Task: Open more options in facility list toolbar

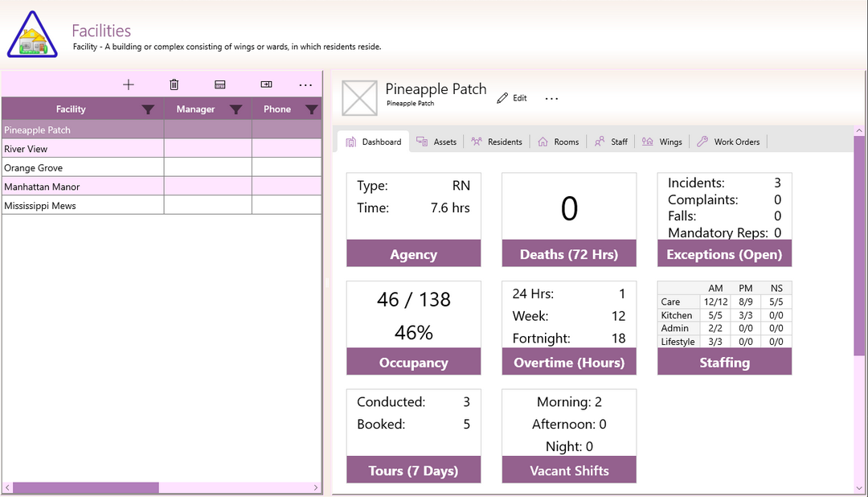Action: click(x=305, y=84)
